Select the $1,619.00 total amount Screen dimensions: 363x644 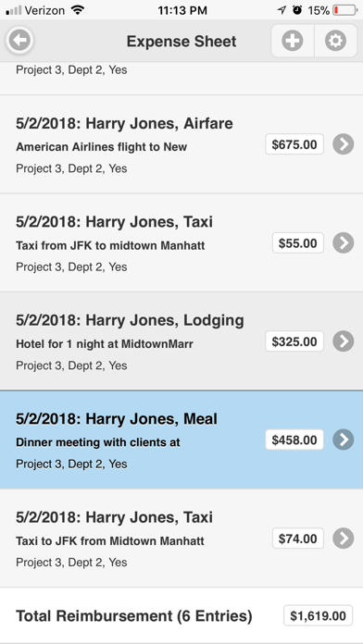click(x=319, y=615)
